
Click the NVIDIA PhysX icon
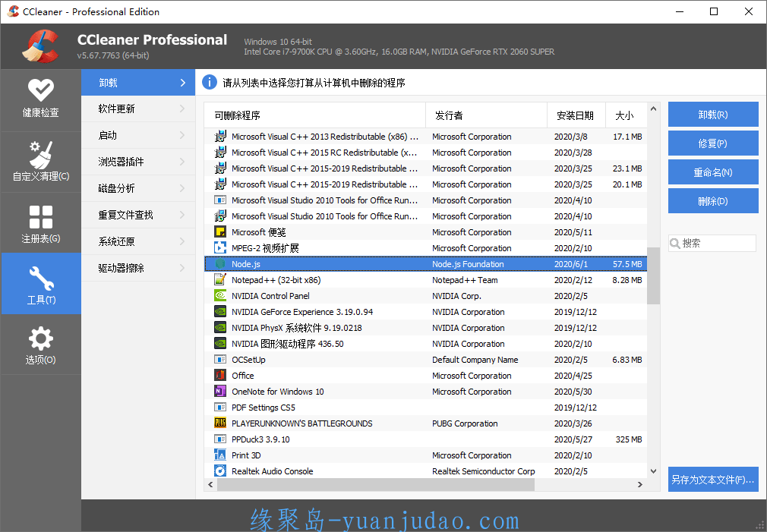(220, 328)
